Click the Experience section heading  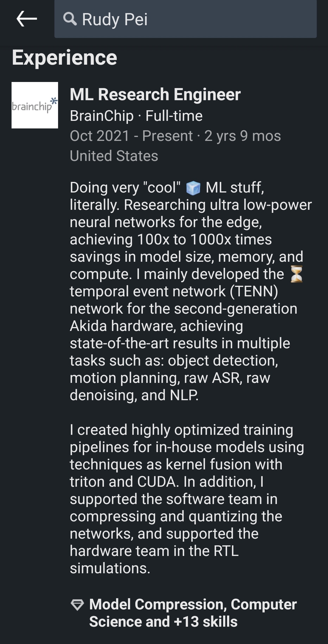[64, 58]
